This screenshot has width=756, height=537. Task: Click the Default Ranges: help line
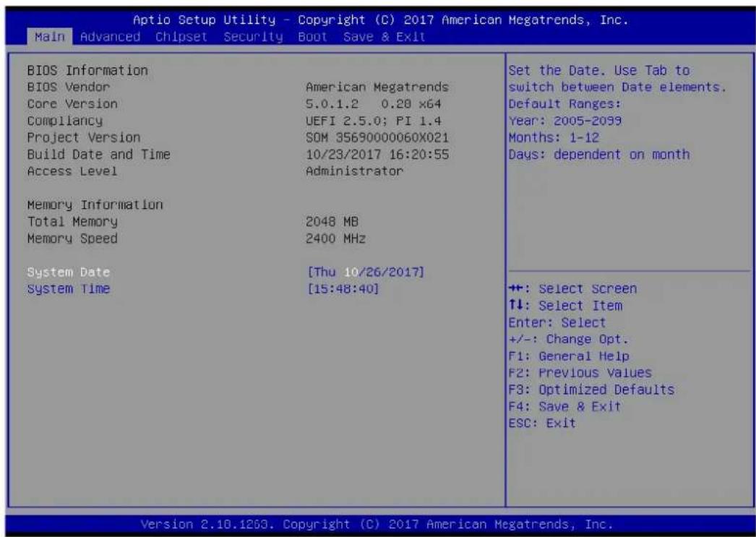click(565, 104)
